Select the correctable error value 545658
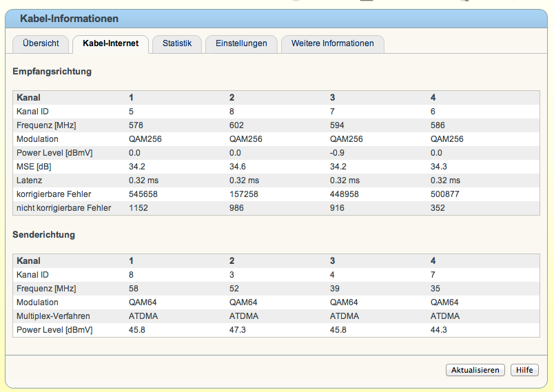 tap(143, 194)
